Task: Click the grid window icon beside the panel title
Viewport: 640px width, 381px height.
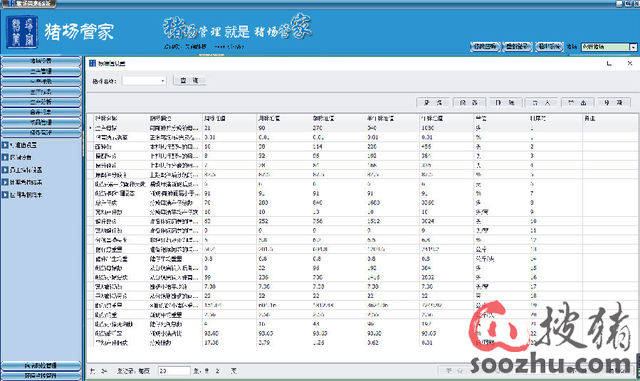Action: (92, 63)
